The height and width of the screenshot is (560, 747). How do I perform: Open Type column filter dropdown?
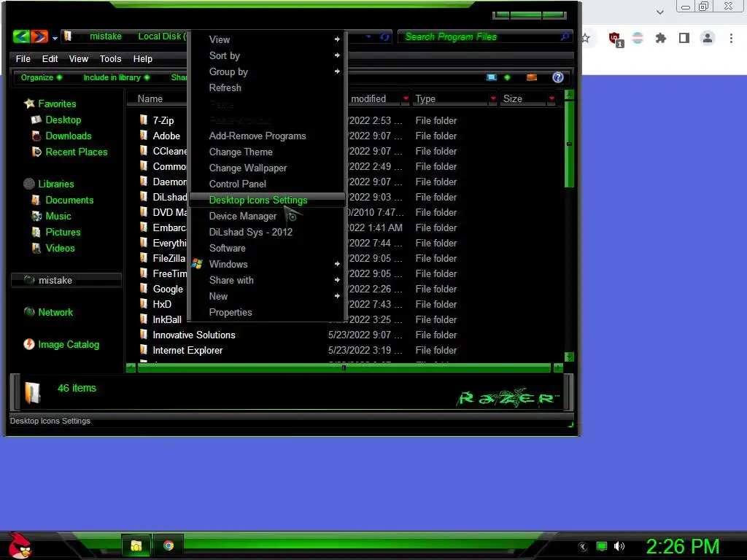click(x=493, y=98)
